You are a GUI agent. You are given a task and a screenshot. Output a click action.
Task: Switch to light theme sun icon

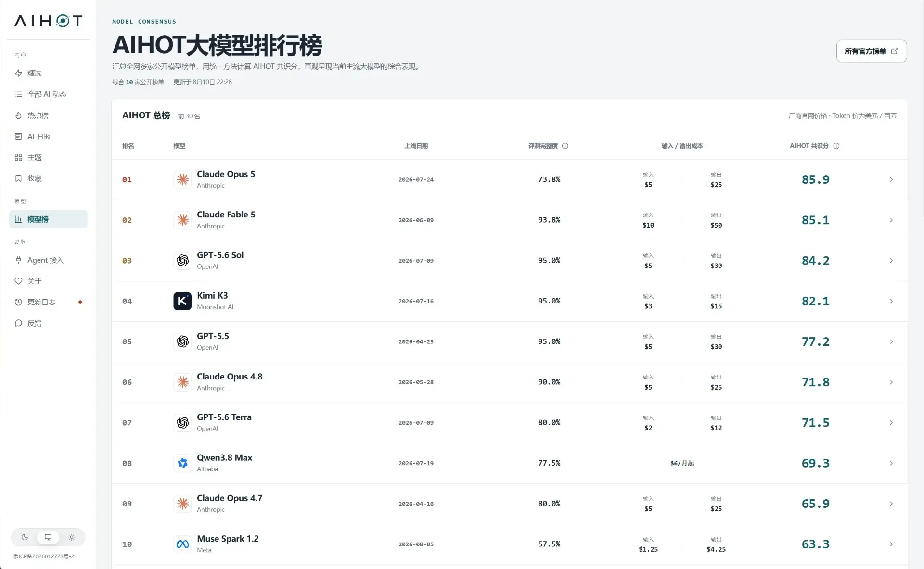tap(72, 537)
